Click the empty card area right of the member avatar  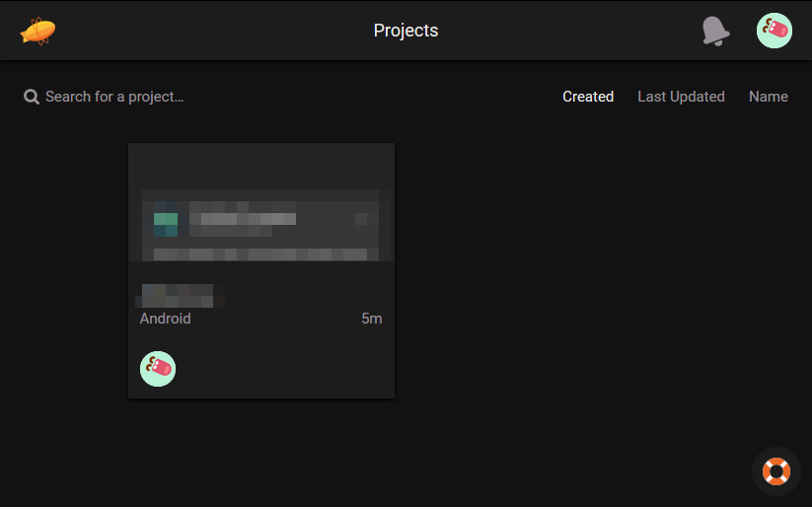point(286,369)
